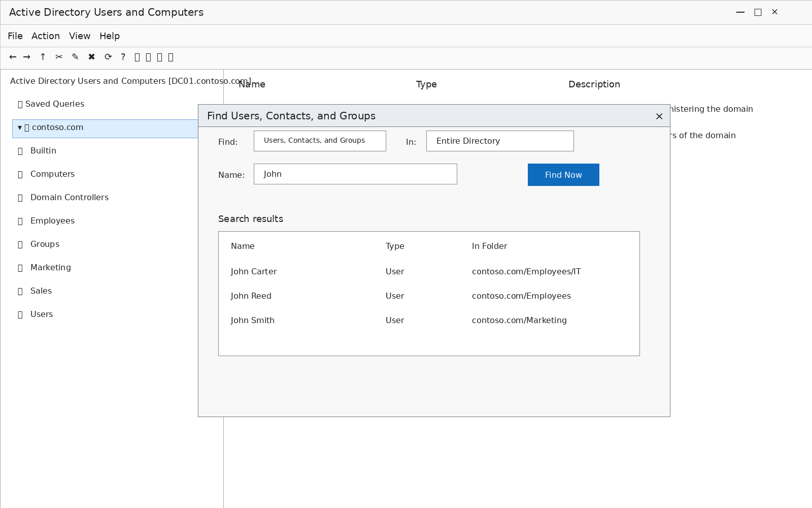Open the File menu

tap(15, 36)
